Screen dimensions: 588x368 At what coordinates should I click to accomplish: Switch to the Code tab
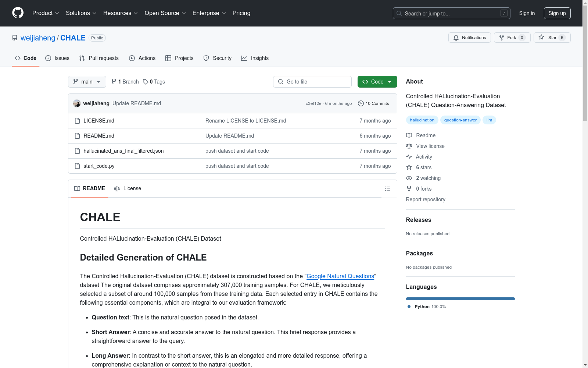[26, 58]
